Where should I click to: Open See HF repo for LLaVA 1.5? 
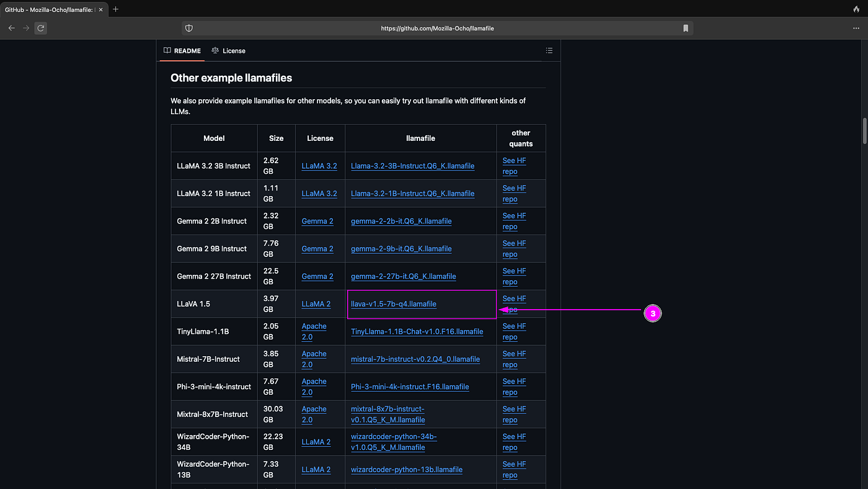pos(514,304)
